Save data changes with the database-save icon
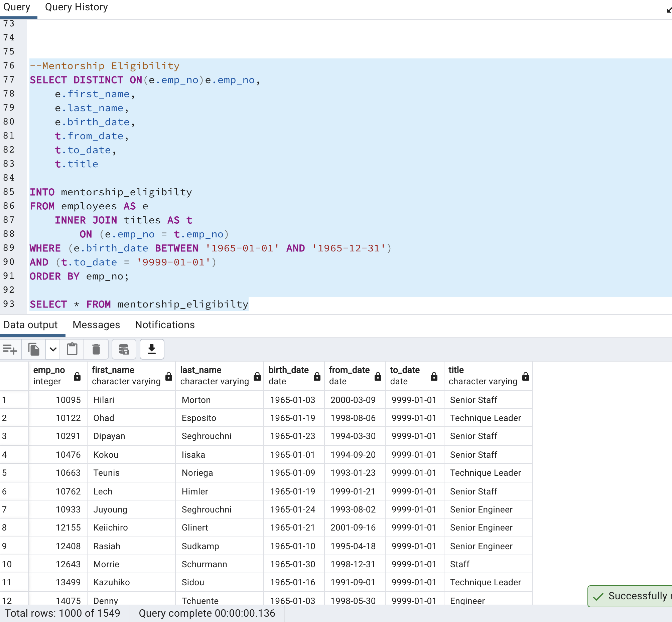The height and width of the screenshot is (622, 672). point(123,349)
